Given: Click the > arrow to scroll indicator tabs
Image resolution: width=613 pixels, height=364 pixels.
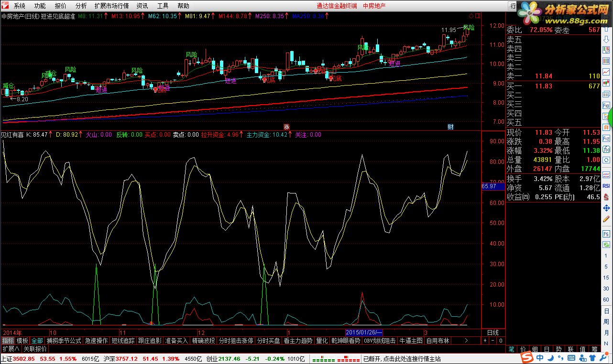Looking at the screenshot, I should [466, 341].
